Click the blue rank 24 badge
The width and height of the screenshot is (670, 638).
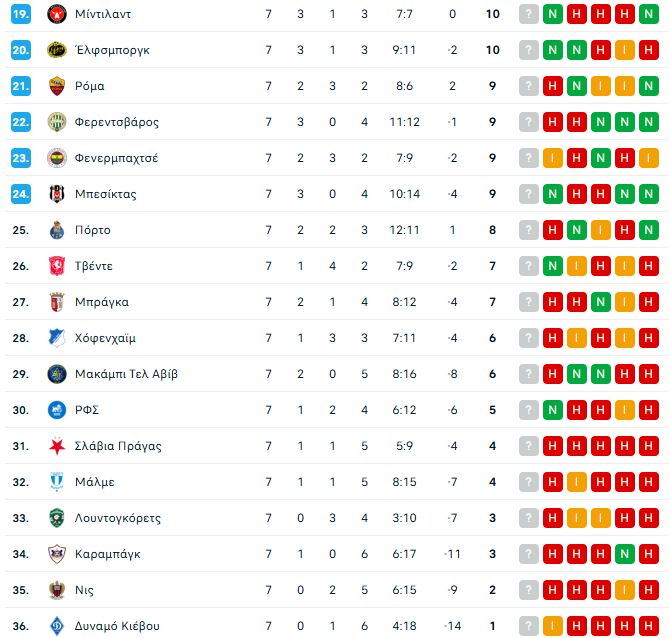[21, 194]
